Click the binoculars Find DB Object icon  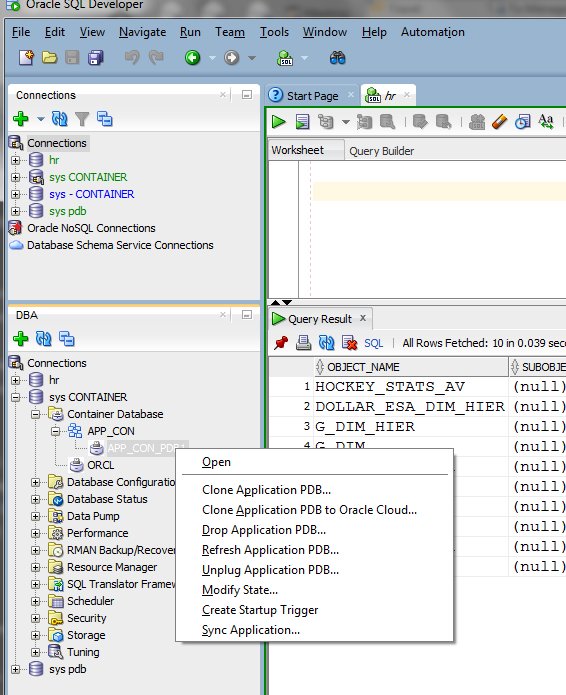pos(337,58)
